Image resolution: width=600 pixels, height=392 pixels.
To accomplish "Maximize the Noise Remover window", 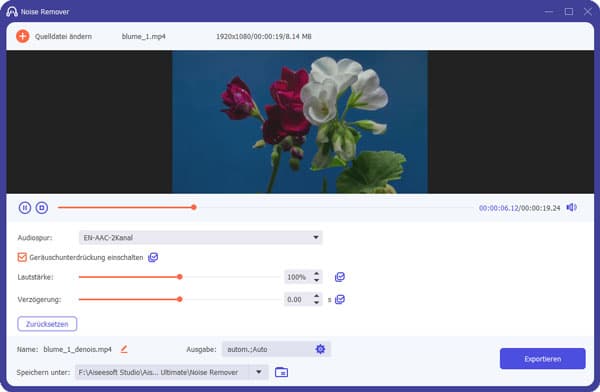I will [569, 11].
